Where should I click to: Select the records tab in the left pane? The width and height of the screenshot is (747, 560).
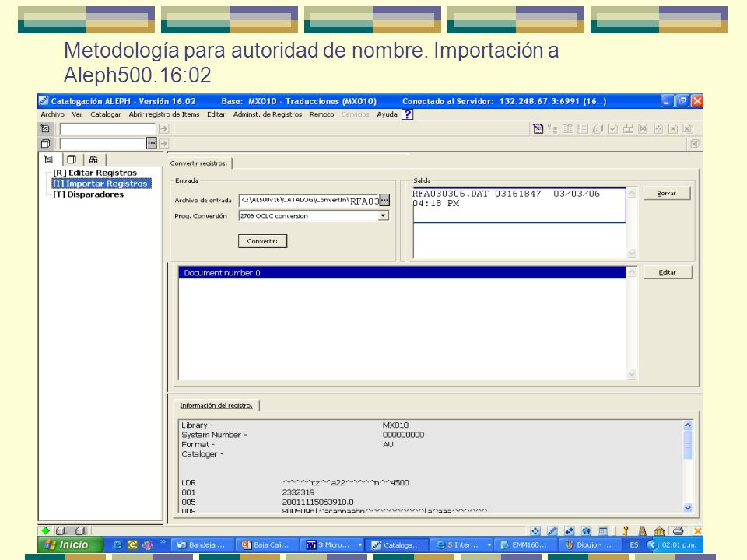point(48,159)
